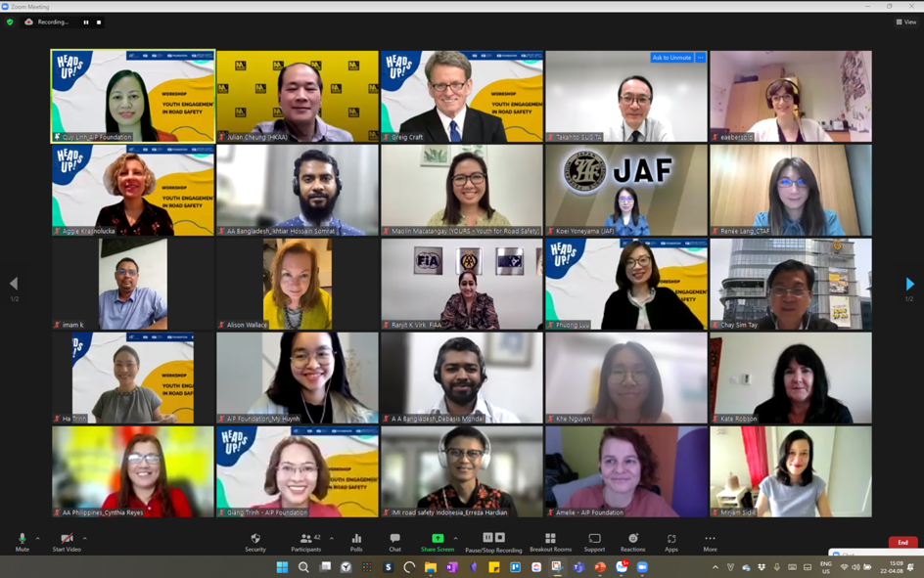924x578 pixels.
Task: Open File Explorer from the taskbar
Action: pyautogui.click(x=431, y=567)
